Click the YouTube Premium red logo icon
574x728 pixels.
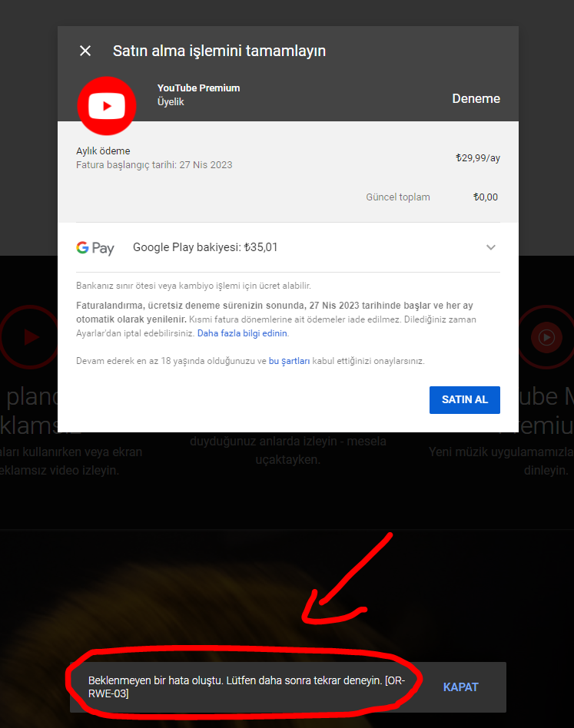pyautogui.click(x=107, y=106)
